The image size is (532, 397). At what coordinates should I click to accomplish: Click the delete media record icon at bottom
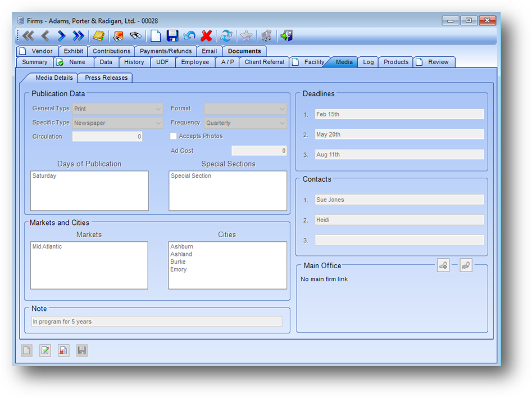63,350
